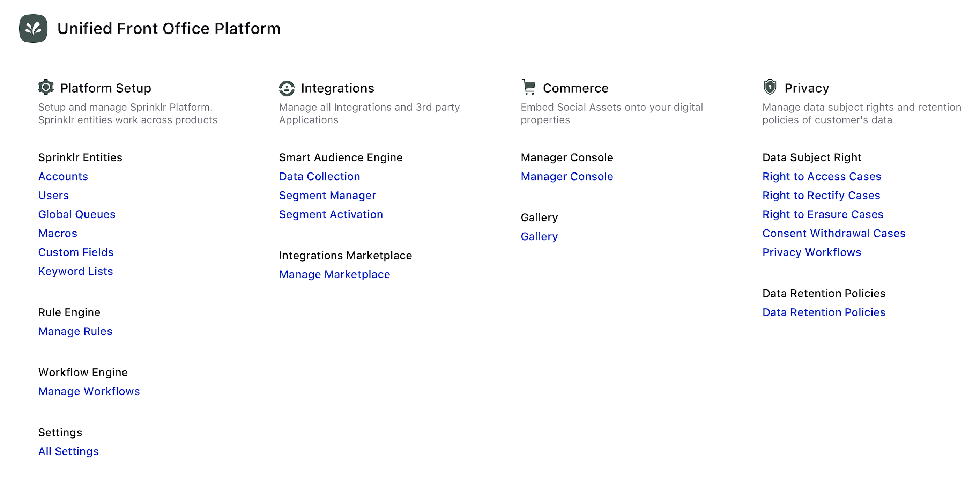Open Keyword Lists
The width and height of the screenshot is (980, 493).
point(75,271)
